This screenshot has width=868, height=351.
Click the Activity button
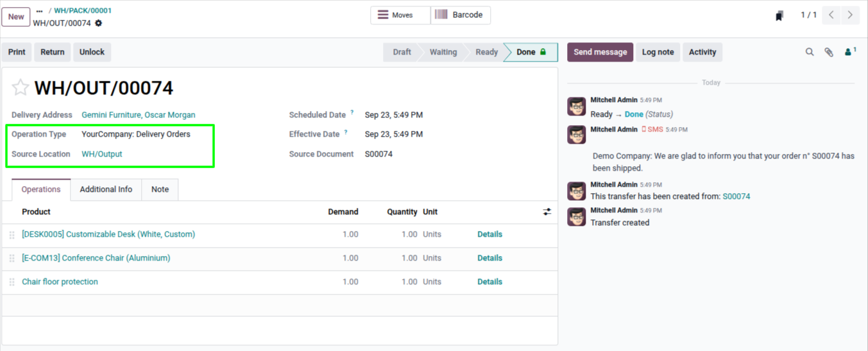click(702, 52)
